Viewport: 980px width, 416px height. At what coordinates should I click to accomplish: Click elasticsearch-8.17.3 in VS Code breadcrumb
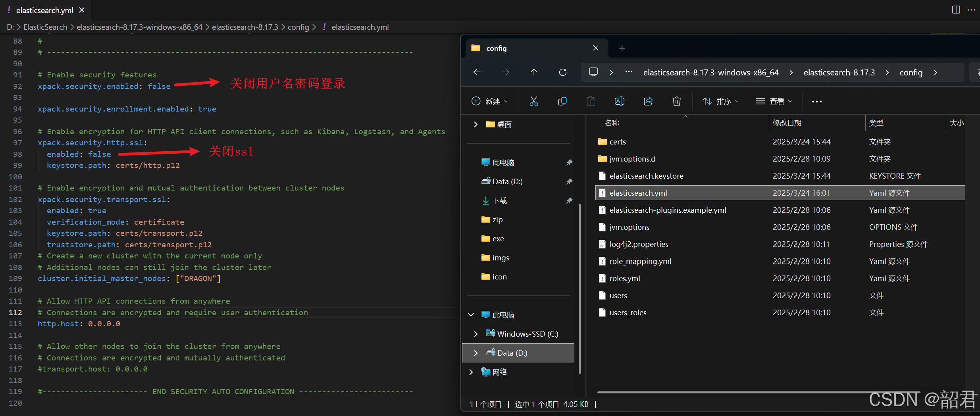245,27
